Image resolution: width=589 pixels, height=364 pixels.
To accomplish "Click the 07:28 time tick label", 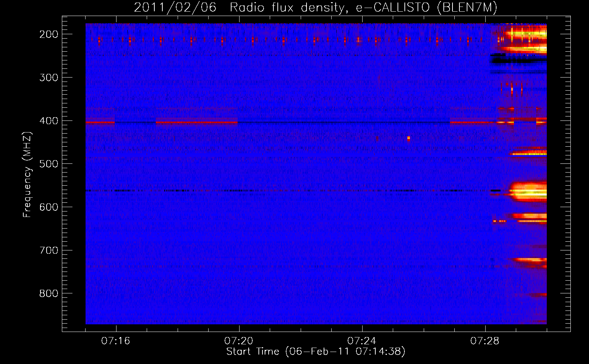I will tap(485, 341).
